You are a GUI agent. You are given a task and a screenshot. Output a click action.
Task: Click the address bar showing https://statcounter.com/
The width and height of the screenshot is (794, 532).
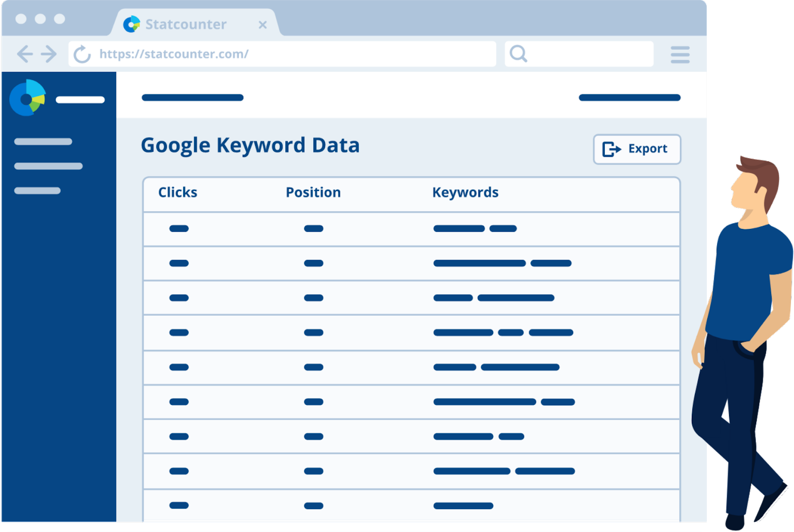click(282, 54)
